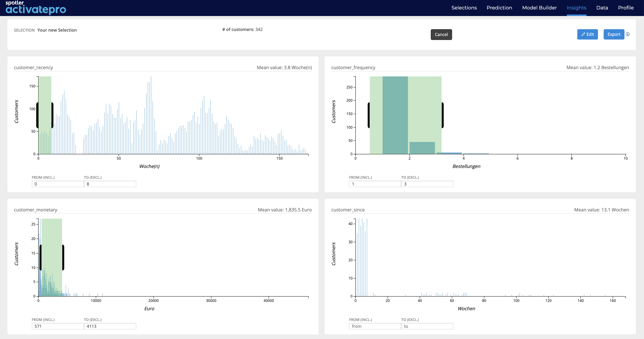
Task: Click the customer_recency chart title
Action: tap(33, 68)
